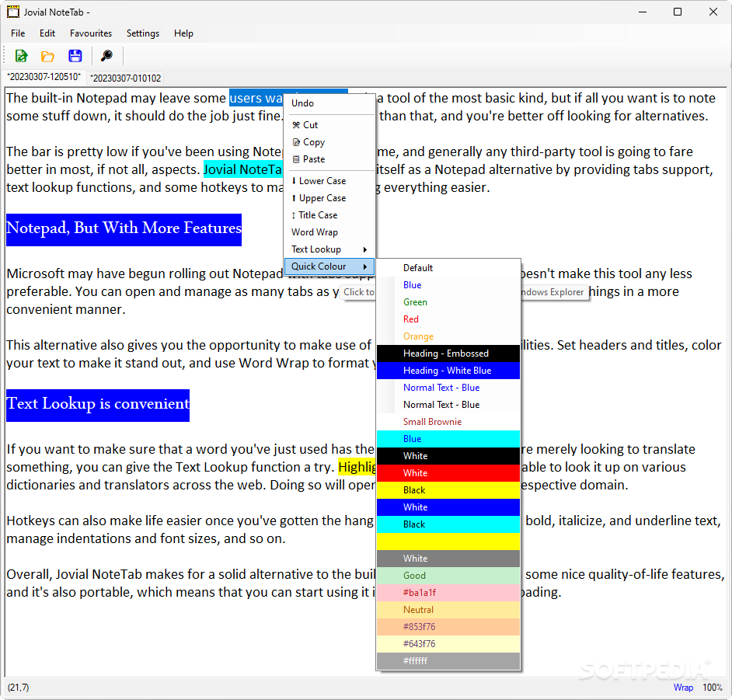Apply the Orange text colour
Screen dimensions: 732x700
(x=448, y=336)
